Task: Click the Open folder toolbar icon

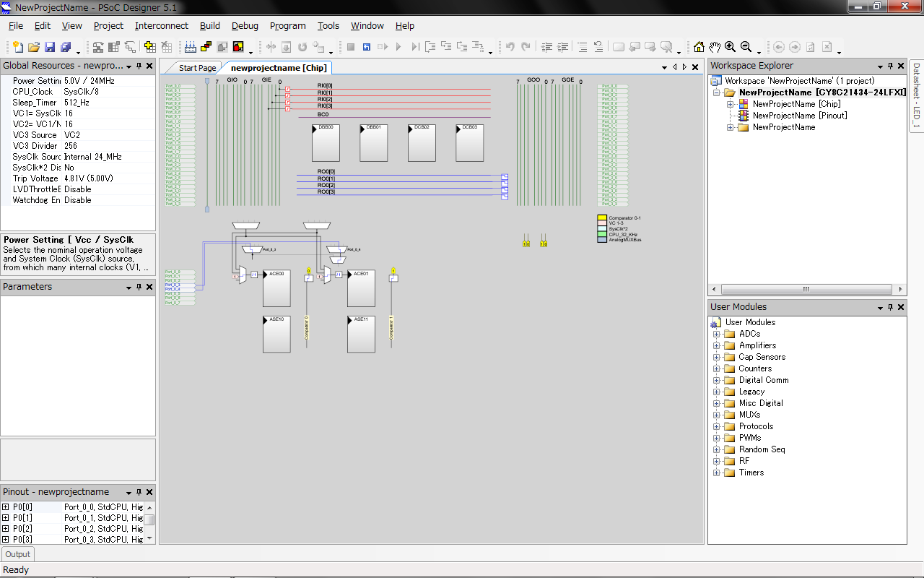Action: click(34, 47)
